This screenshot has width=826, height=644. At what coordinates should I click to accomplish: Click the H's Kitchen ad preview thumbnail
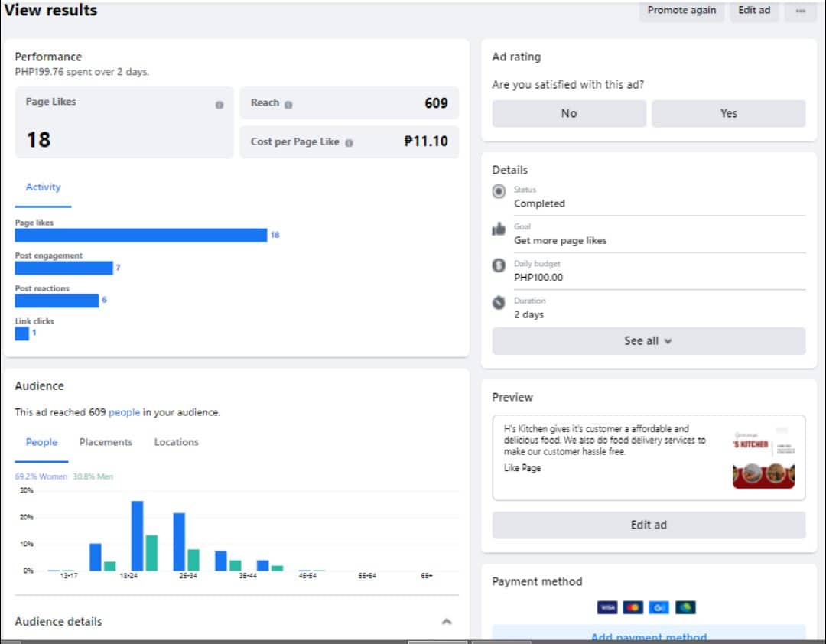click(763, 457)
